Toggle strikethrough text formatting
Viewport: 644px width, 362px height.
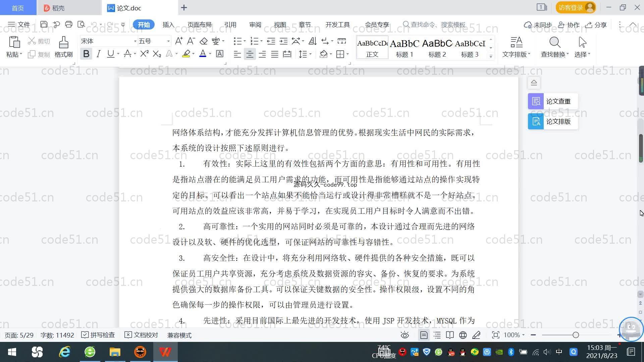point(127,54)
